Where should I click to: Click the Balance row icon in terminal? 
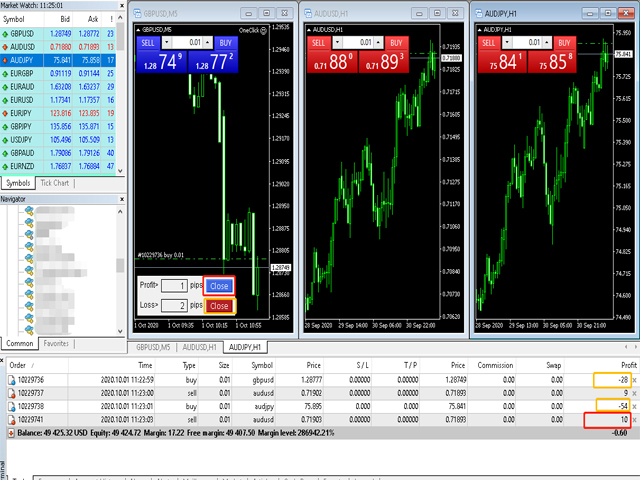click(11, 433)
